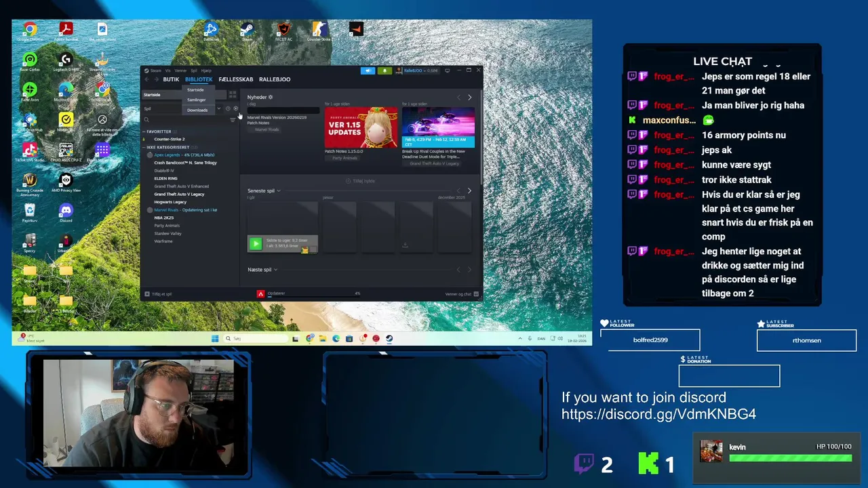Advance Seneste spil with right arrow
This screenshot has height=488, width=868.
[469, 191]
